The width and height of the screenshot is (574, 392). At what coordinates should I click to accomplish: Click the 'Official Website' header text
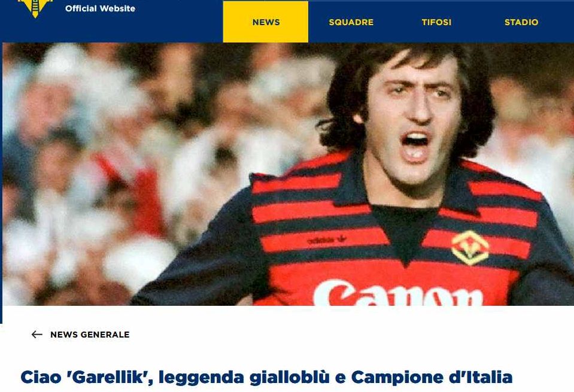[x=100, y=8]
